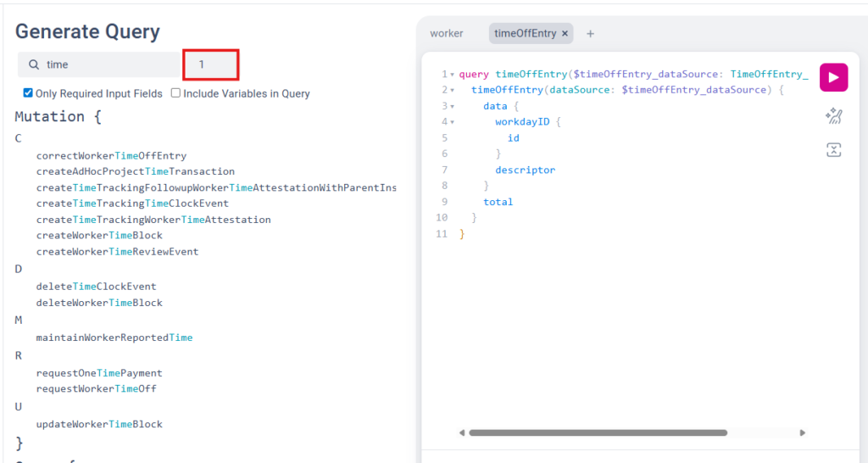Viewport: 868px width, 463px height.
Task: Uncheck Only Required Input Fields
Action: 28,93
